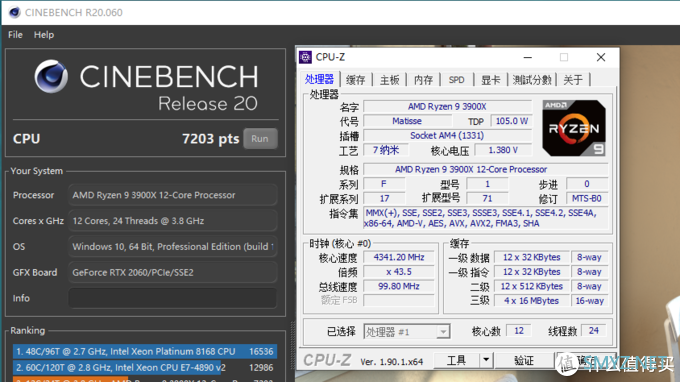This screenshot has width=680, height=382.
Task: Expand the 处理器 #1 selection dropdown
Action: (443, 332)
